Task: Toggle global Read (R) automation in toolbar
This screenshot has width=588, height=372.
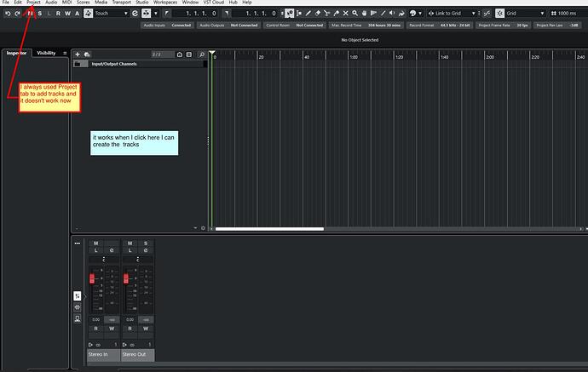Action: [58, 14]
